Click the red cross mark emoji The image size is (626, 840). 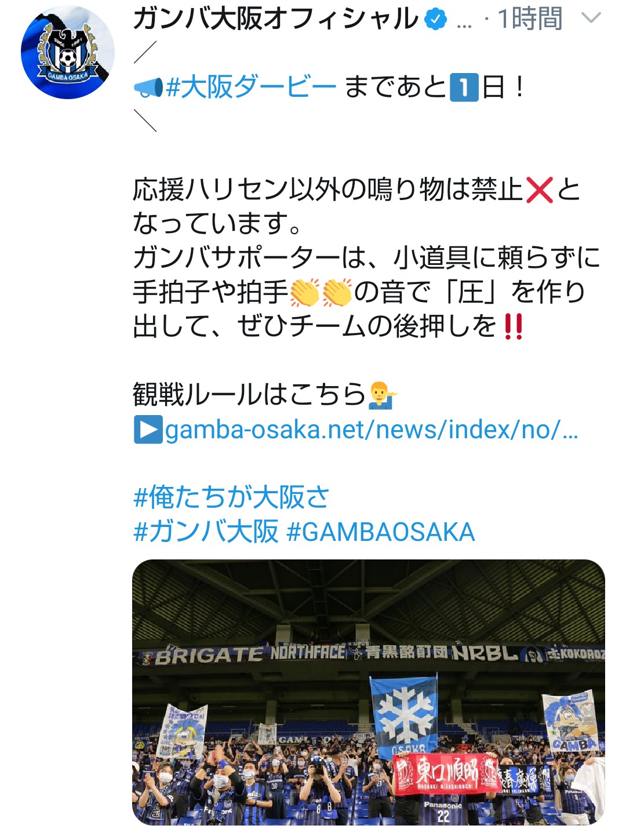540,190
